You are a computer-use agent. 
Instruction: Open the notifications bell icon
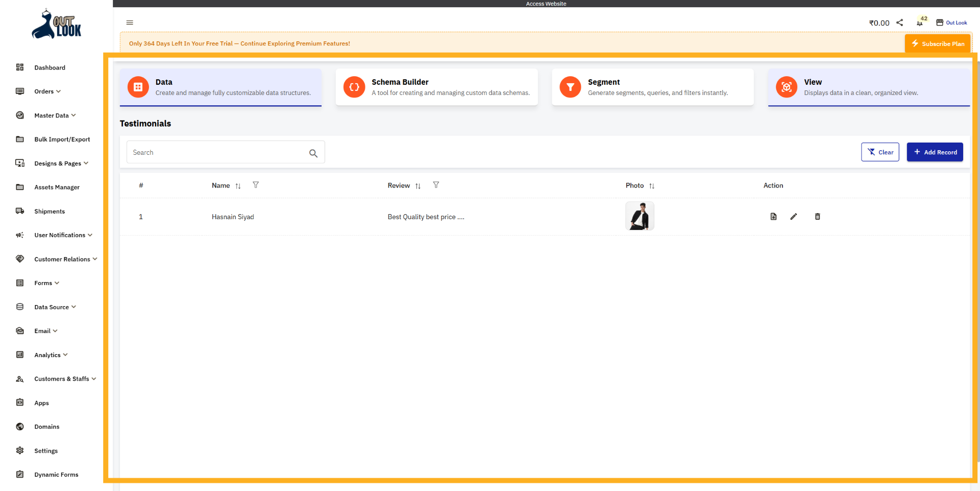[x=919, y=23]
